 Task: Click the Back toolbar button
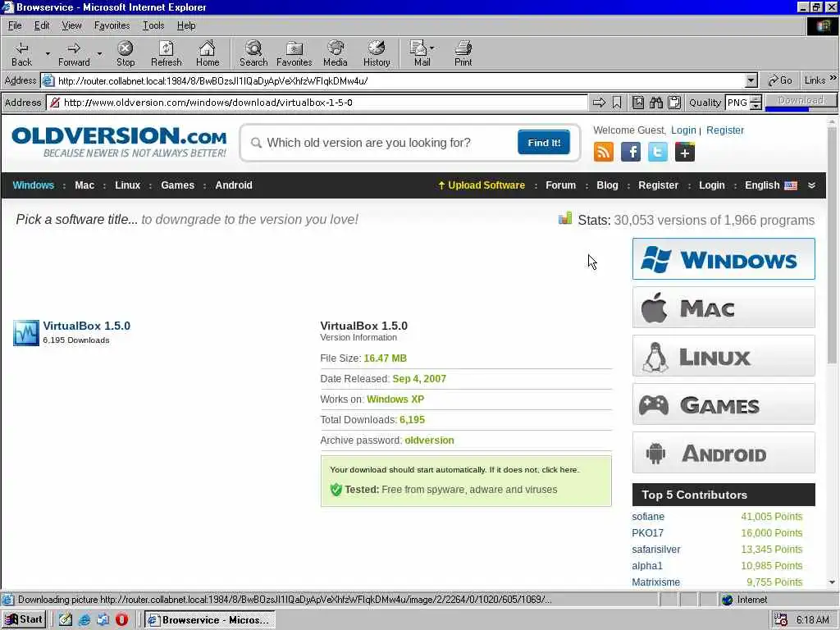pyautogui.click(x=21, y=53)
